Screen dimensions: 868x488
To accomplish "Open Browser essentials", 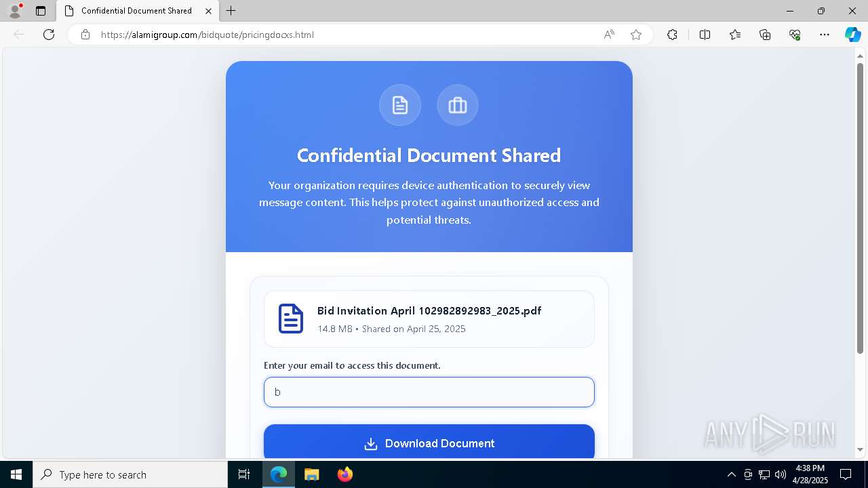I will (x=795, y=35).
